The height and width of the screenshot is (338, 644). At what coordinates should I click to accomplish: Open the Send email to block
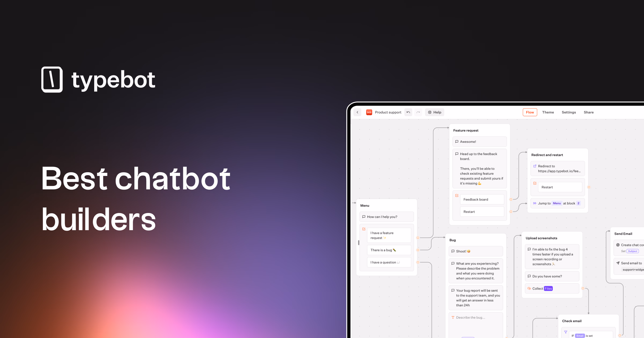(629, 266)
